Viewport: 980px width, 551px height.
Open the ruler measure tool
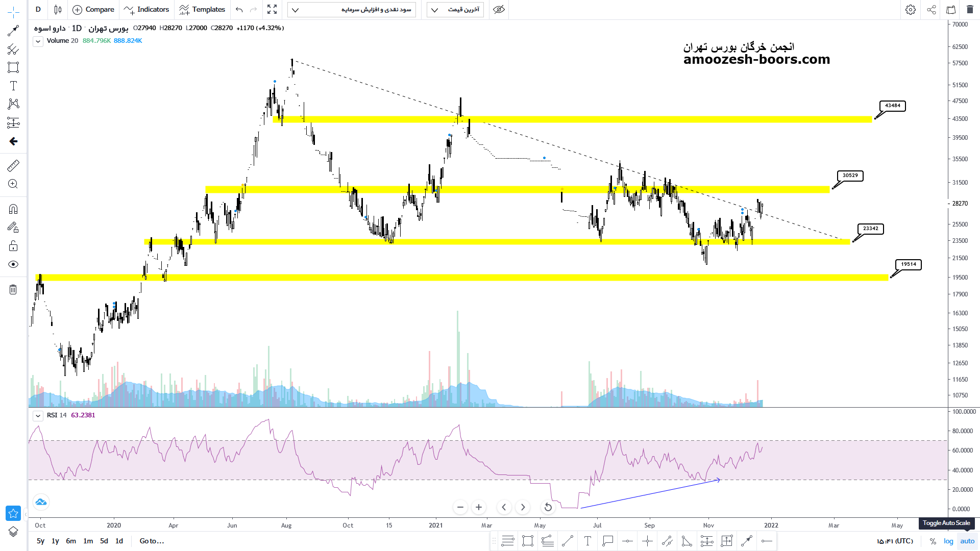pos(13,165)
